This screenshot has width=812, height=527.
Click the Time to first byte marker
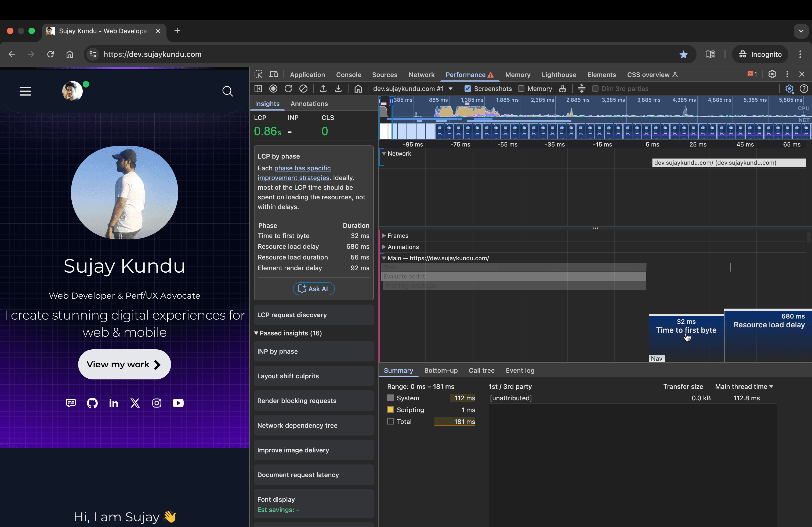coord(686,330)
